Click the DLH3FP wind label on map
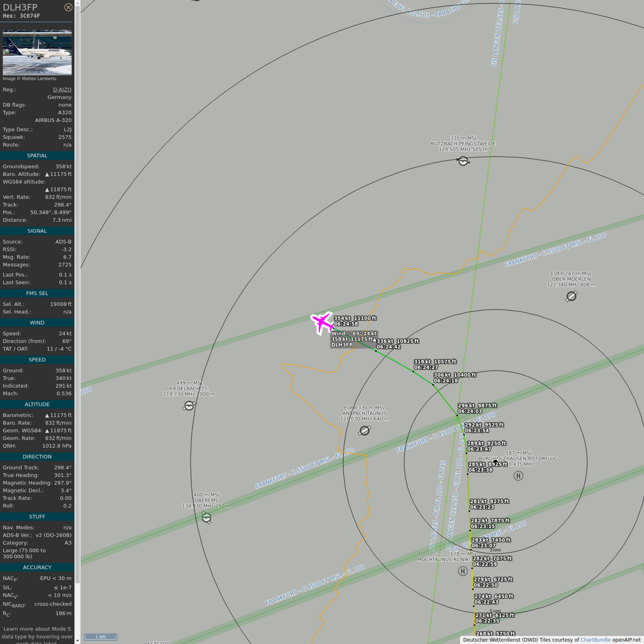644x644 pixels. (354, 334)
